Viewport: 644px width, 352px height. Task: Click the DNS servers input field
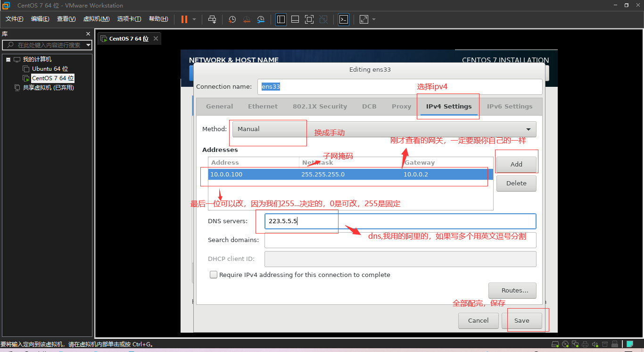pyautogui.click(x=400, y=221)
